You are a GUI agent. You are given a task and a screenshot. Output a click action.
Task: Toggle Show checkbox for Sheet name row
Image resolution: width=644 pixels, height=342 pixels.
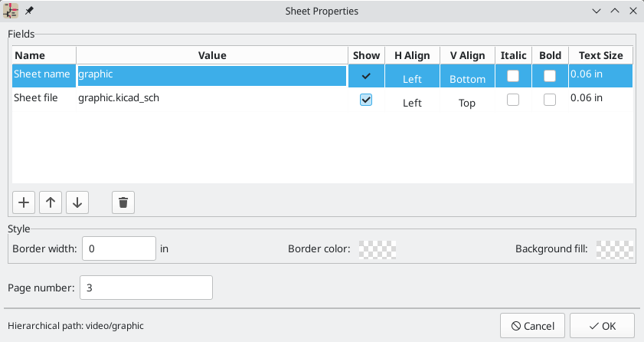pos(366,76)
